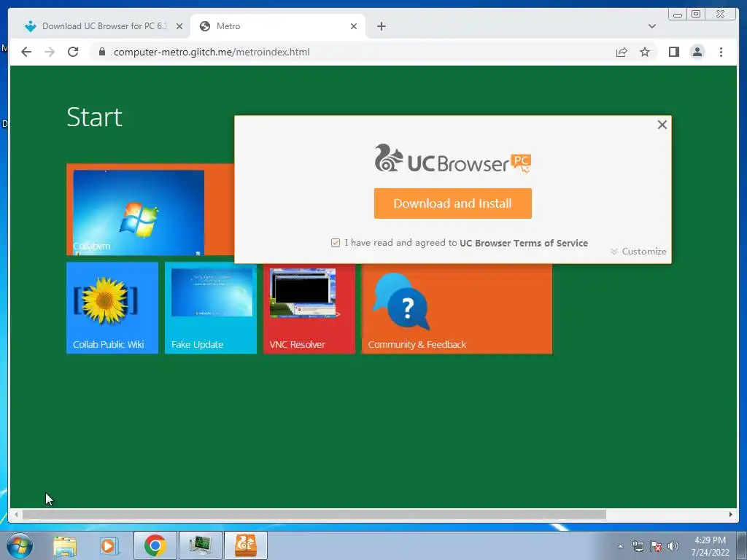
Task: Click the Download and Install button
Action: pyautogui.click(x=452, y=203)
